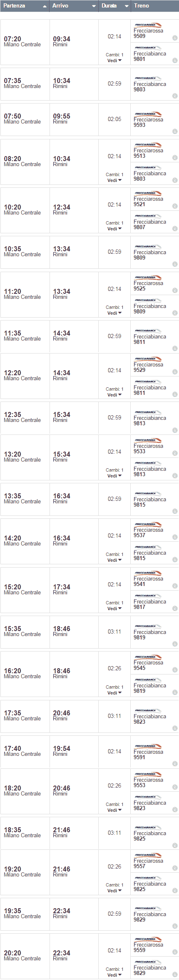Image resolution: width=179 pixels, height=980 pixels.
Task: Expand Vedi for the 12:20 to 14:34 trip
Action: click(x=114, y=395)
